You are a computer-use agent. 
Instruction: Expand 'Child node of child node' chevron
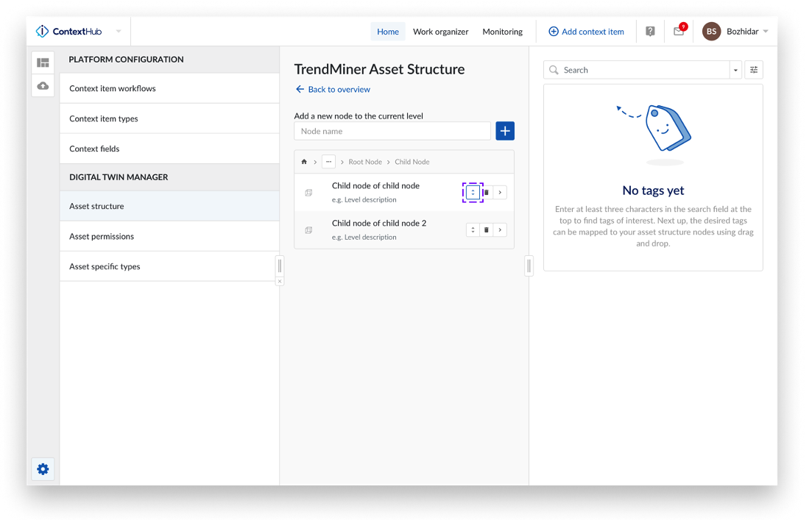pos(500,193)
